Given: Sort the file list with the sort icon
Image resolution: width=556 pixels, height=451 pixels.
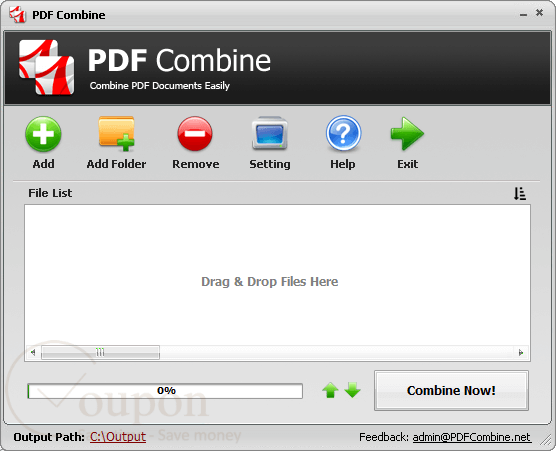Looking at the screenshot, I should coord(520,194).
